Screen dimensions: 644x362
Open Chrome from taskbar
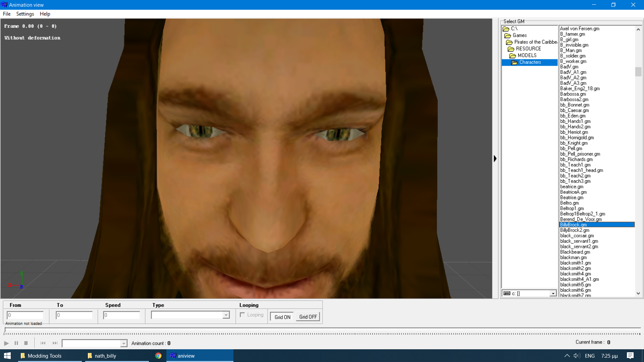tap(158, 356)
